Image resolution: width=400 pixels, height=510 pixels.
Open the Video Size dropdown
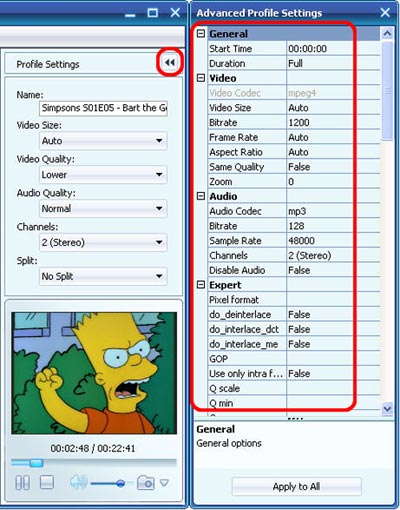click(x=103, y=141)
